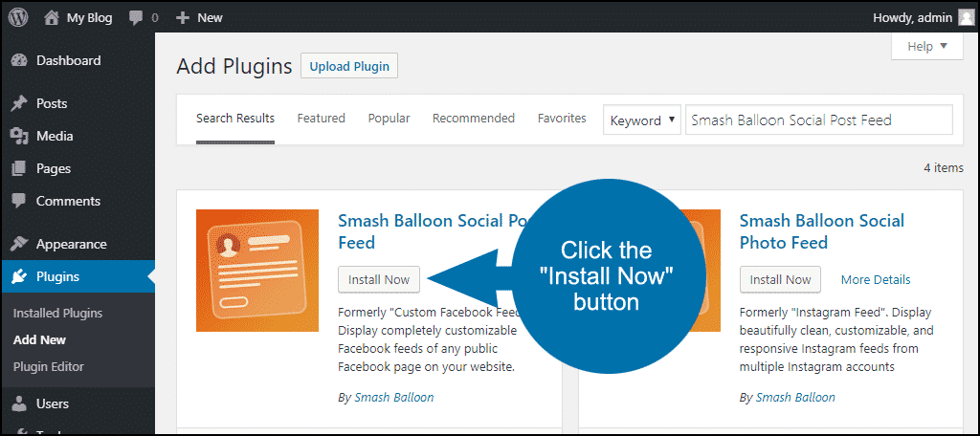Switch to the Recommended tab
The width and height of the screenshot is (980, 436).
tap(474, 118)
